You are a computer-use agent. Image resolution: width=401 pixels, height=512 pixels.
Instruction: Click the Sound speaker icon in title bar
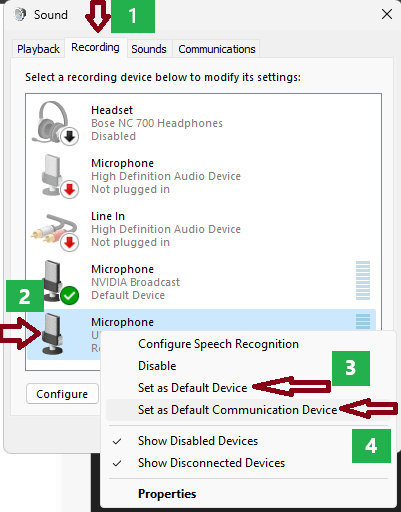[20, 14]
